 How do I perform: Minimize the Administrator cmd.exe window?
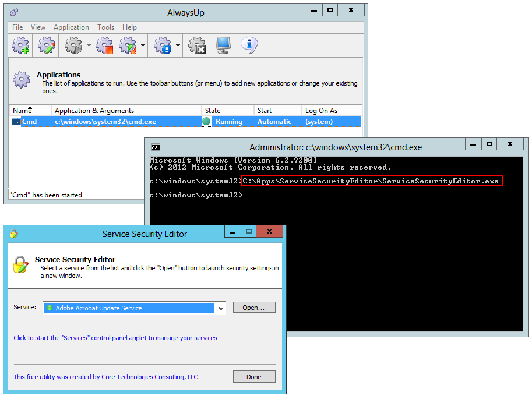(473, 144)
